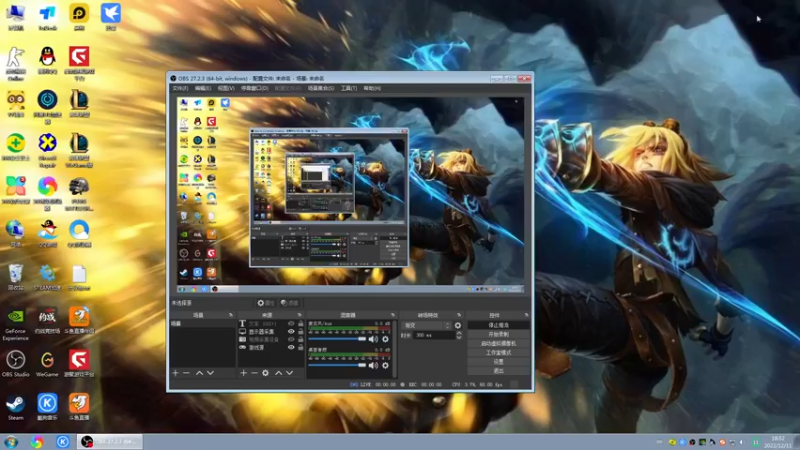Move the scene up in Scenes panel
800x450 pixels.
tap(199, 373)
